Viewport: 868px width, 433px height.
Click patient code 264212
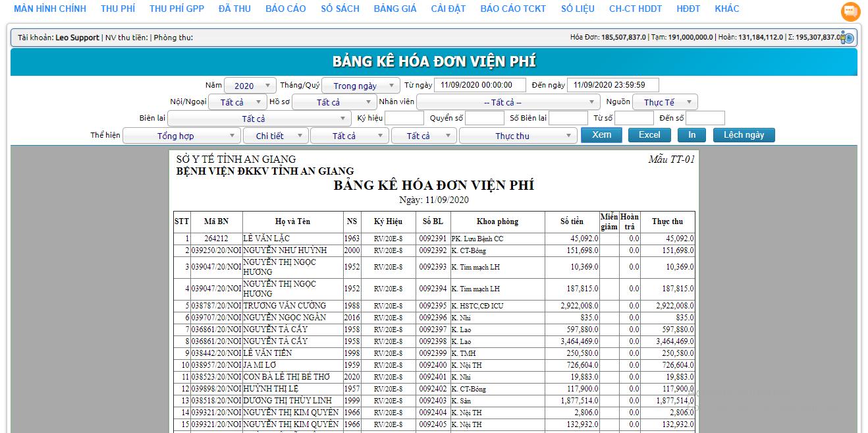216,239
